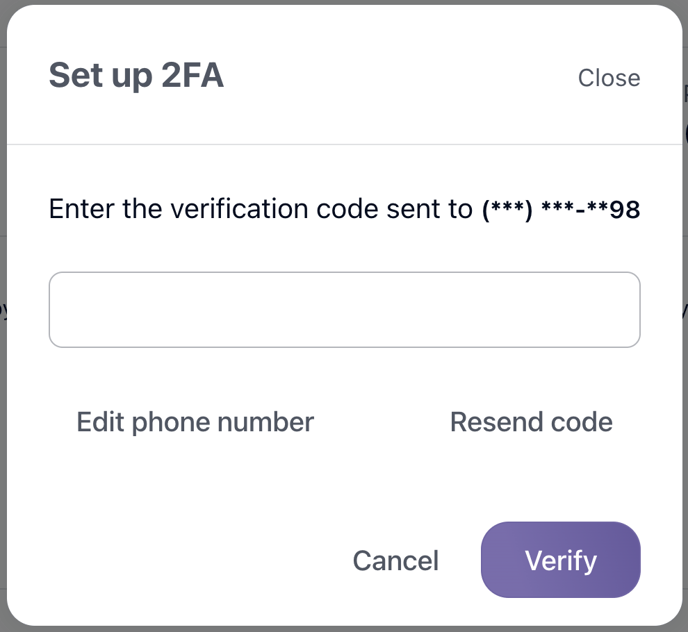Submit the code using the purple Verify button
This screenshot has width=688, height=632.
click(560, 560)
